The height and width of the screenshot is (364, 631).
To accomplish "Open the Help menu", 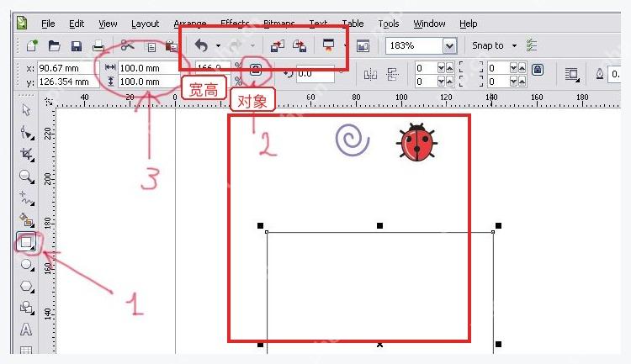I will (x=469, y=24).
